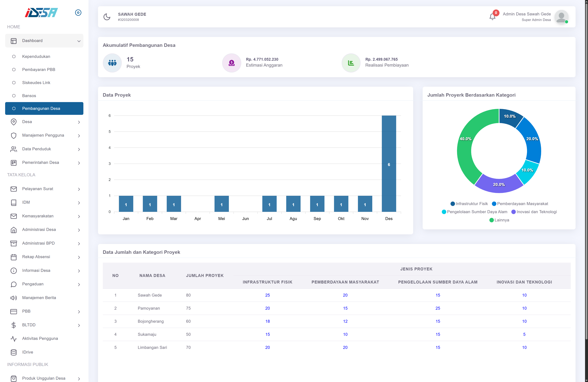Open IDrive database icon item
The width and height of the screenshot is (588, 382).
point(14,352)
